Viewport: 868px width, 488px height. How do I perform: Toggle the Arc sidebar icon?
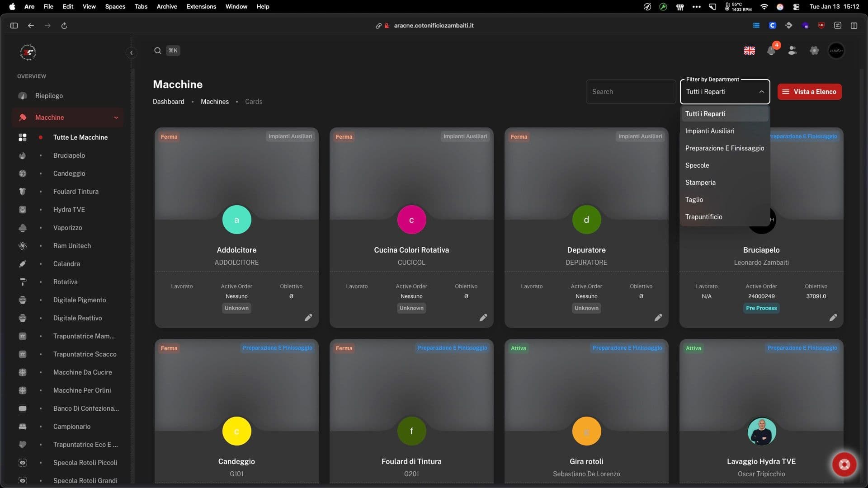coord(14,26)
